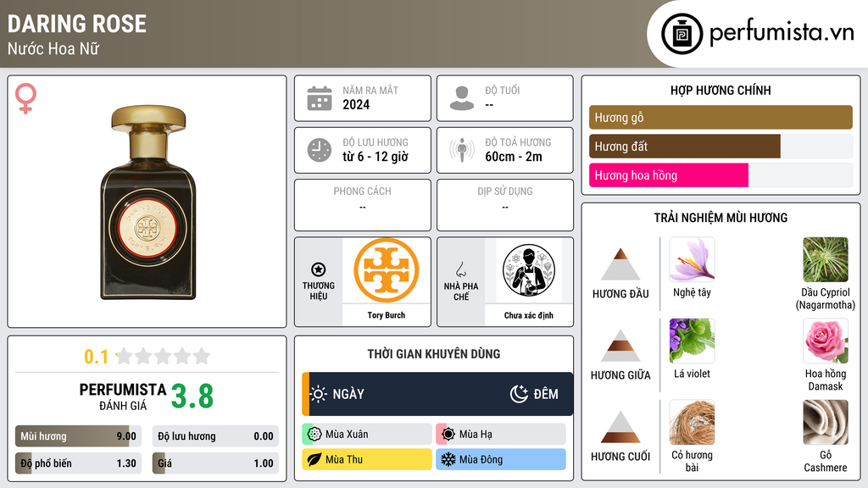Click the Hợp hương chính heading
The height and width of the screenshot is (488, 868).
tap(721, 90)
